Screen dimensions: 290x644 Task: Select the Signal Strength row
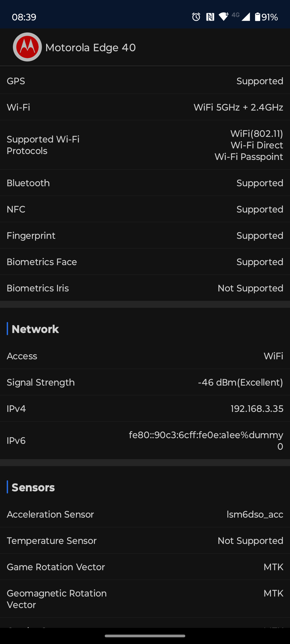(145, 382)
